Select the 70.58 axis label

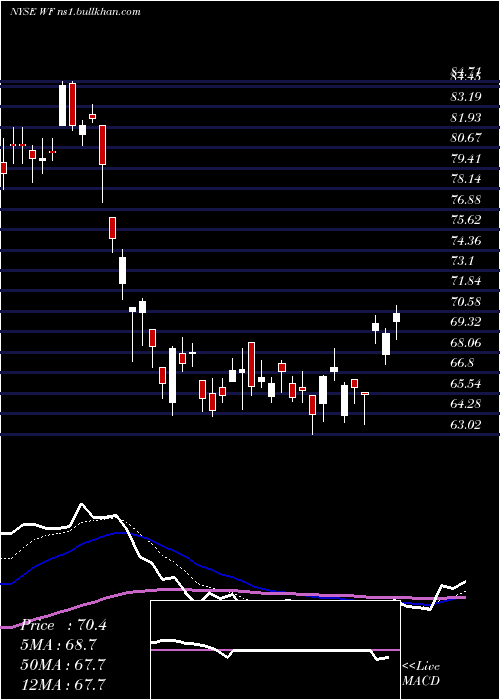point(466,302)
